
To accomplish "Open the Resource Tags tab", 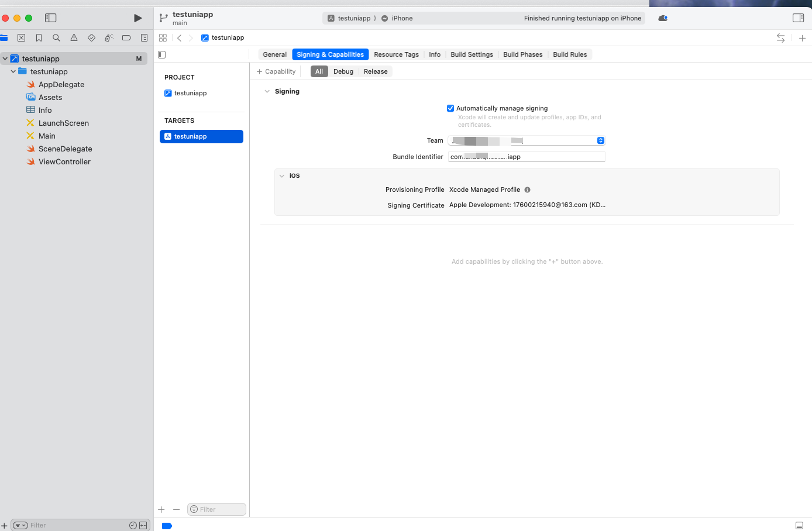I will [396, 54].
